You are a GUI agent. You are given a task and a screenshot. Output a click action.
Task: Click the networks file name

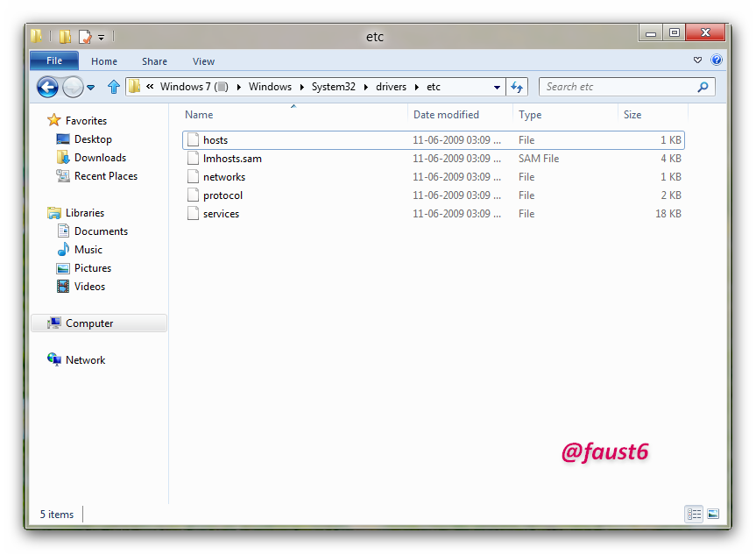coord(224,176)
